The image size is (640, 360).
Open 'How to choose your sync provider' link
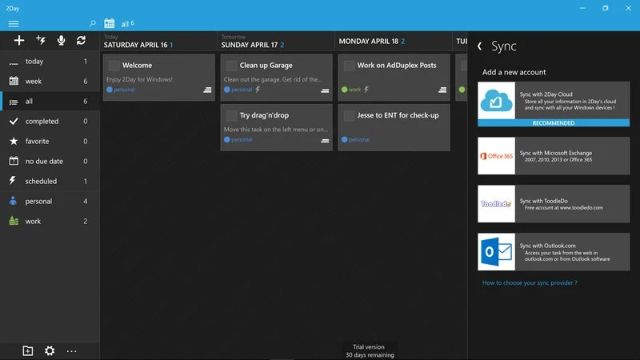[x=530, y=283]
